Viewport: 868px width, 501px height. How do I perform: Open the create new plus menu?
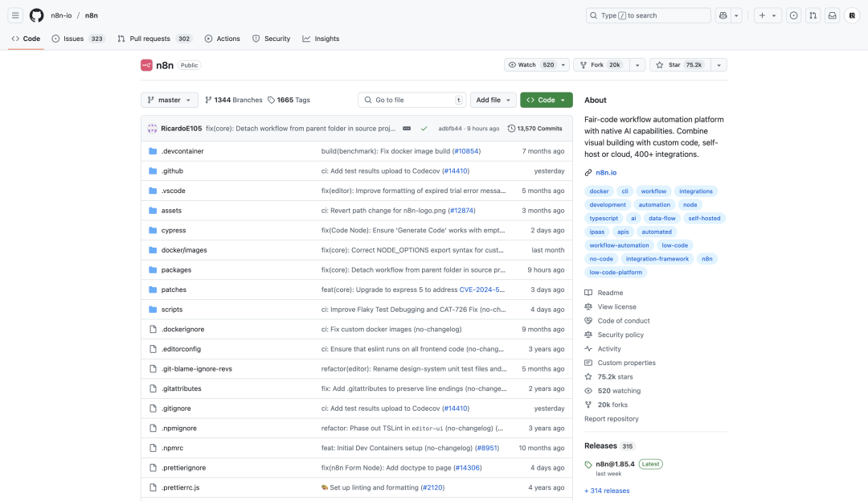pos(768,15)
